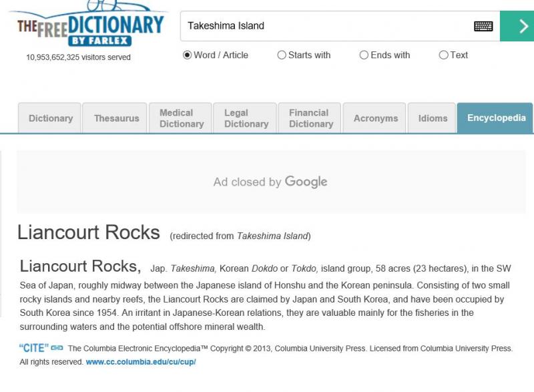Open the Legal Dictionary tab
This screenshot has height=392, width=534.
pos(246,118)
